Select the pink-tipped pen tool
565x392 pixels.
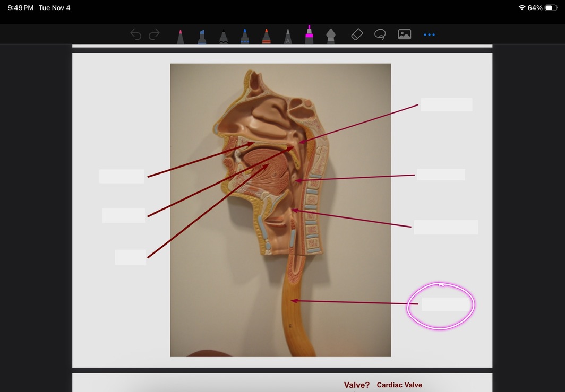[x=181, y=36]
